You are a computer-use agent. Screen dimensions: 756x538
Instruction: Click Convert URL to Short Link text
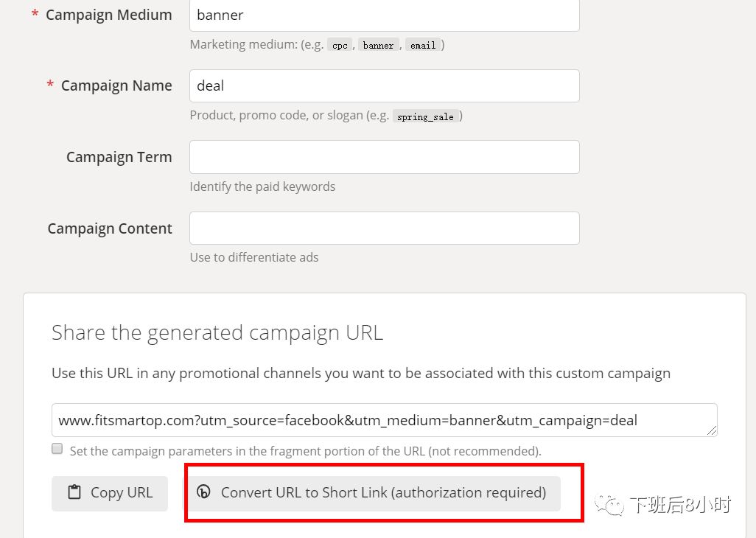(x=383, y=492)
